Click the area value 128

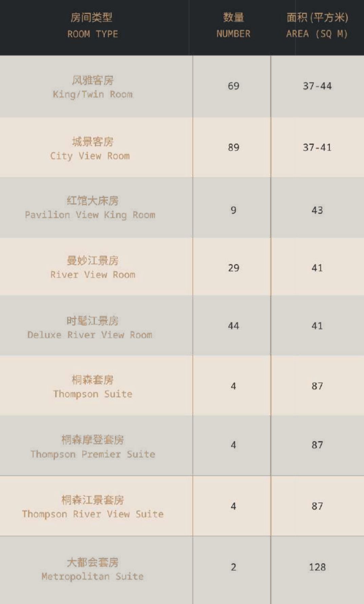pyautogui.click(x=317, y=567)
